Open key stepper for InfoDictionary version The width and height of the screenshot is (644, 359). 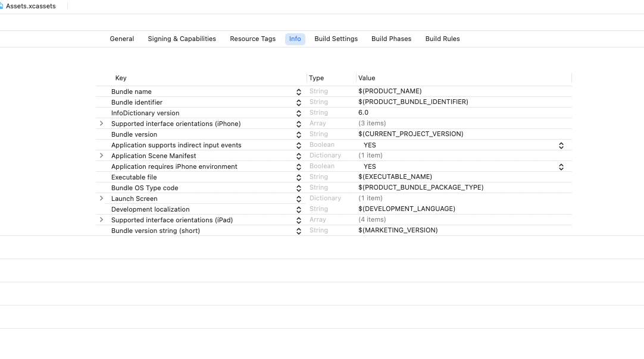[299, 114]
